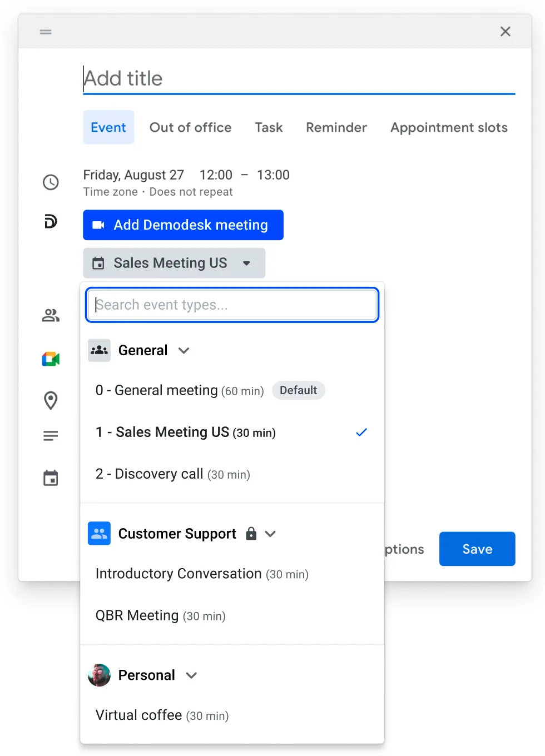Click the Friday, August 27 date
Screen dimensions: 545x756
point(133,175)
